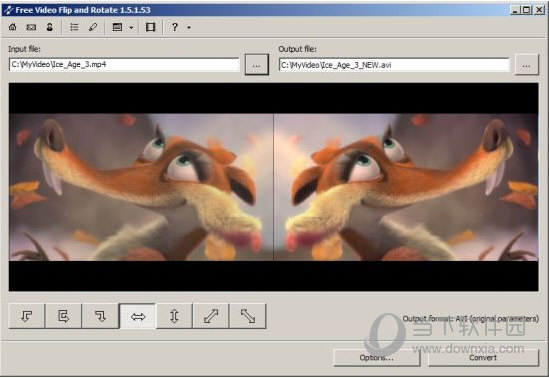Select the diagonal flip down-right arrow button

pos(248,316)
